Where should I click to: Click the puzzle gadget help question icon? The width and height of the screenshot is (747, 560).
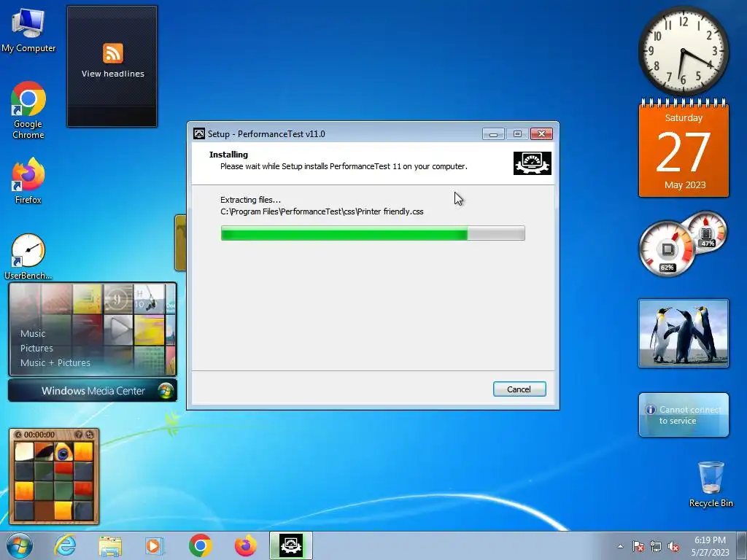(x=79, y=435)
